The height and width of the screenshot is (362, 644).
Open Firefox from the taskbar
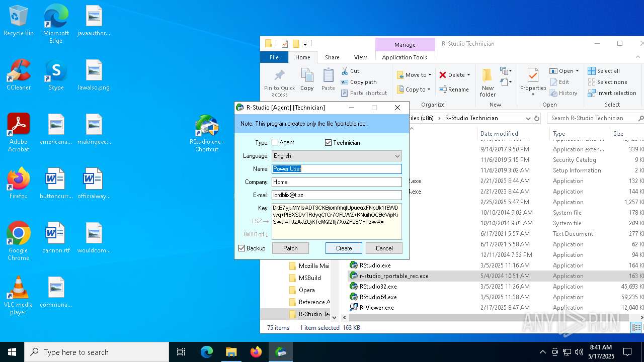pos(256,352)
